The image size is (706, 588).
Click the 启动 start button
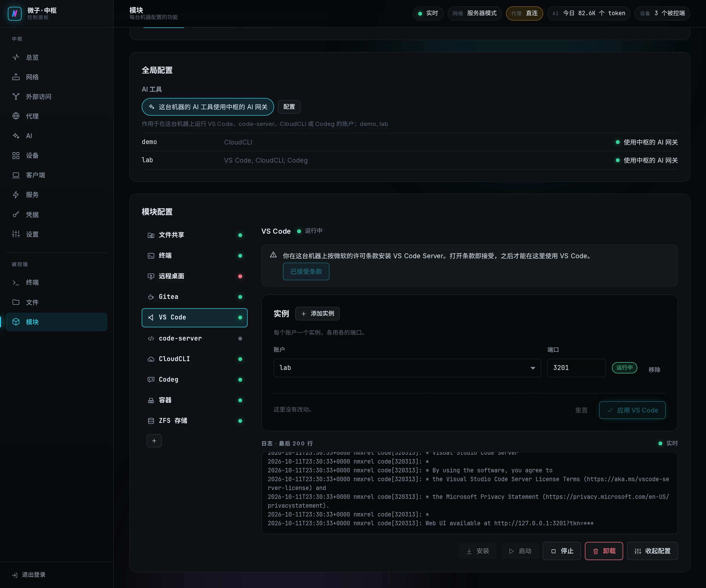tap(520, 551)
